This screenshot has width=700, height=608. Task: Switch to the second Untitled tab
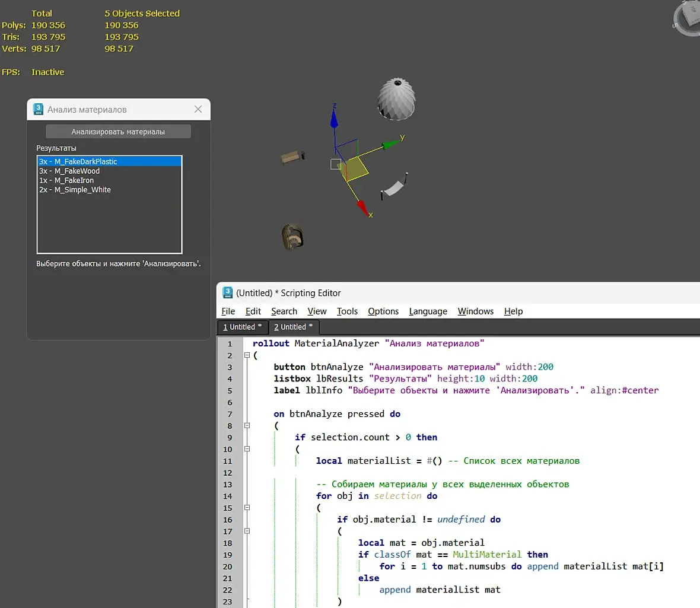pyautogui.click(x=293, y=327)
